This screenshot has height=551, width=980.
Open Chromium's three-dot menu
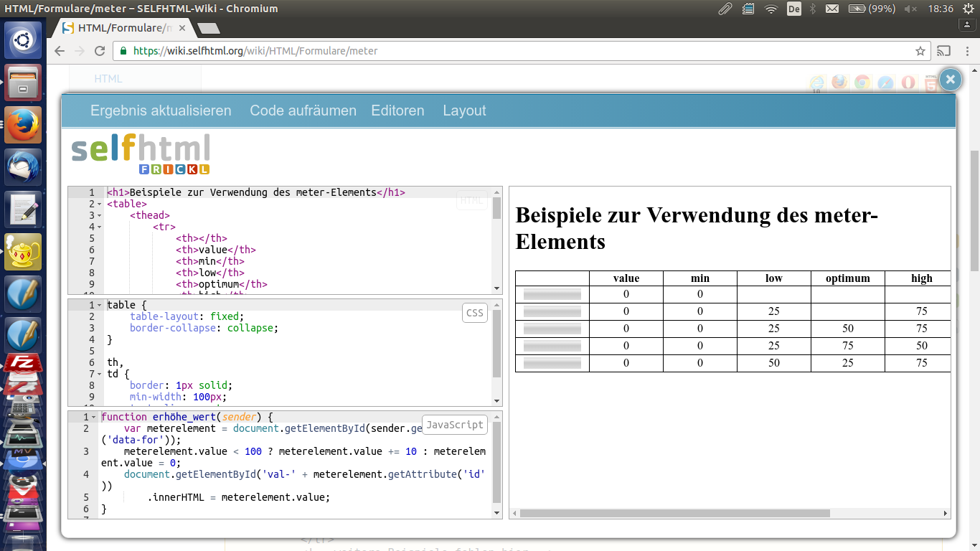tap(966, 51)
